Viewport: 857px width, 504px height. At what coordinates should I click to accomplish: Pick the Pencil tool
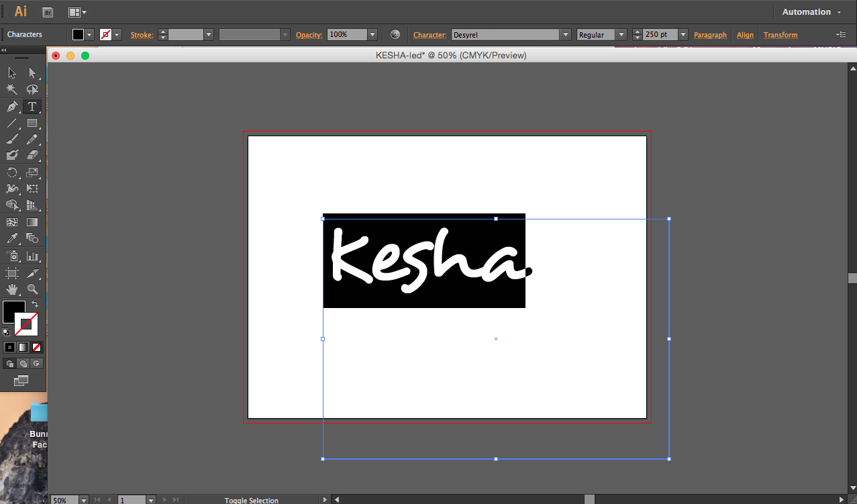pos(32,139)
